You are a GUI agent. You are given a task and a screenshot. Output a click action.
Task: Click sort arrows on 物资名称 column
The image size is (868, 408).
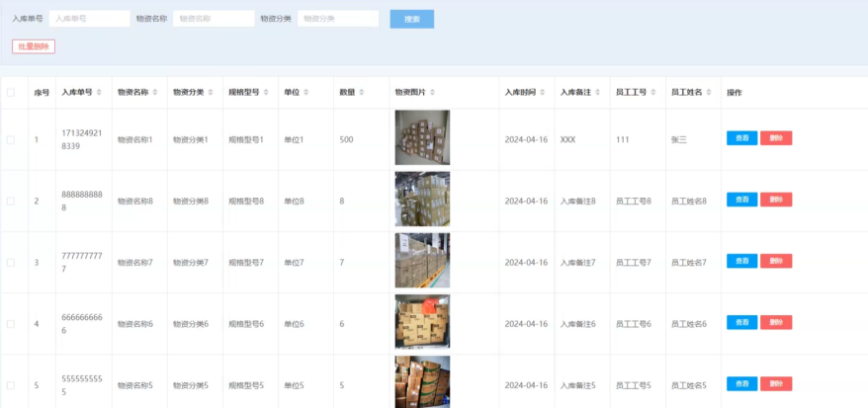(155, 93)
